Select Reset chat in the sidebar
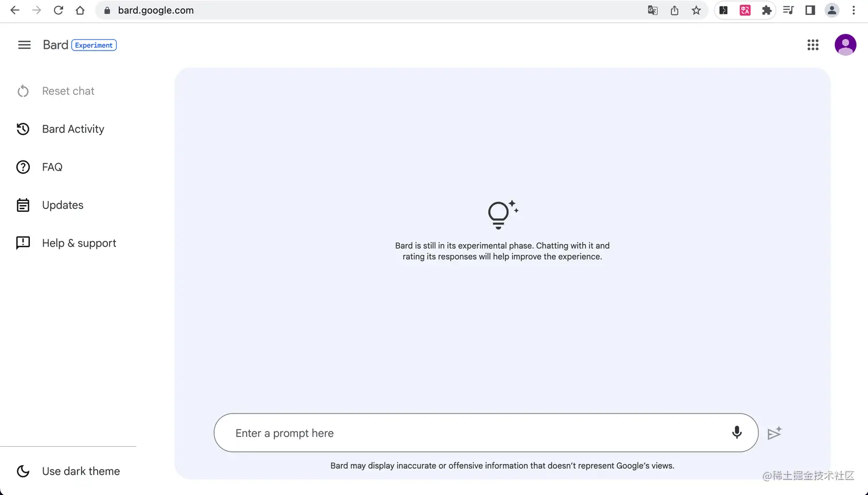This screenshot has height=495, width=868. (x=68, y=91)
